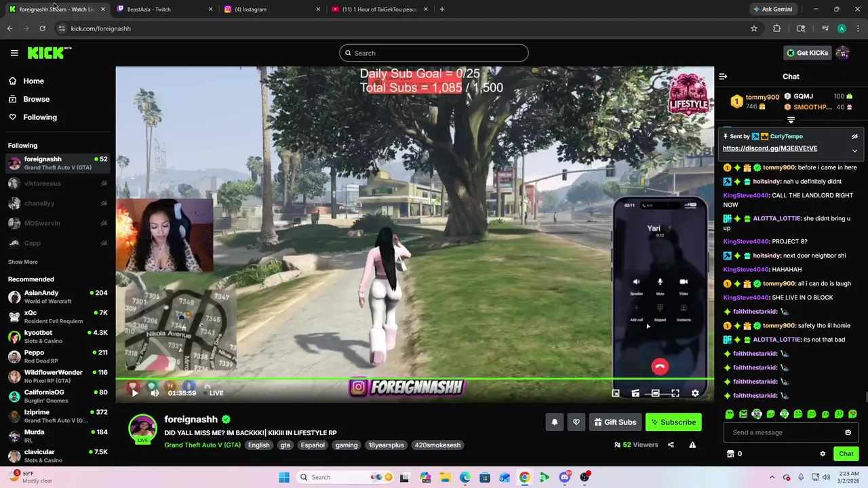868x488 pixels.
Task: Select the 420smokesesh tag
Action: point(438,445)
